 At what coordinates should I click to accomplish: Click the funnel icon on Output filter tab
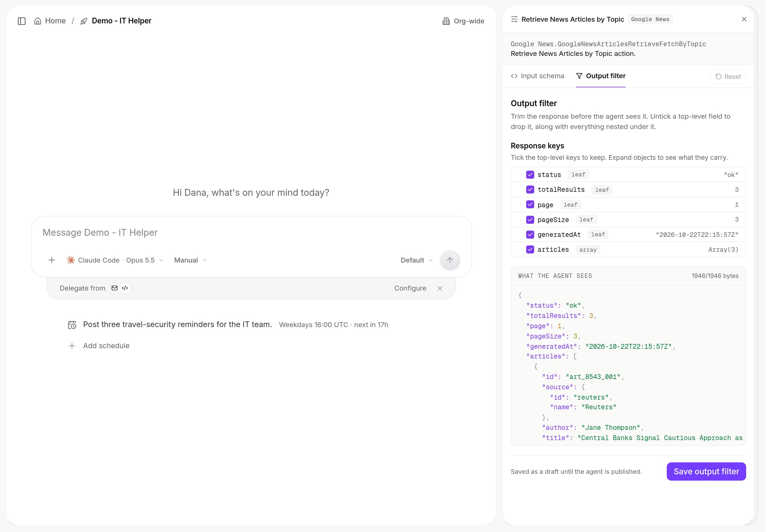579,76
